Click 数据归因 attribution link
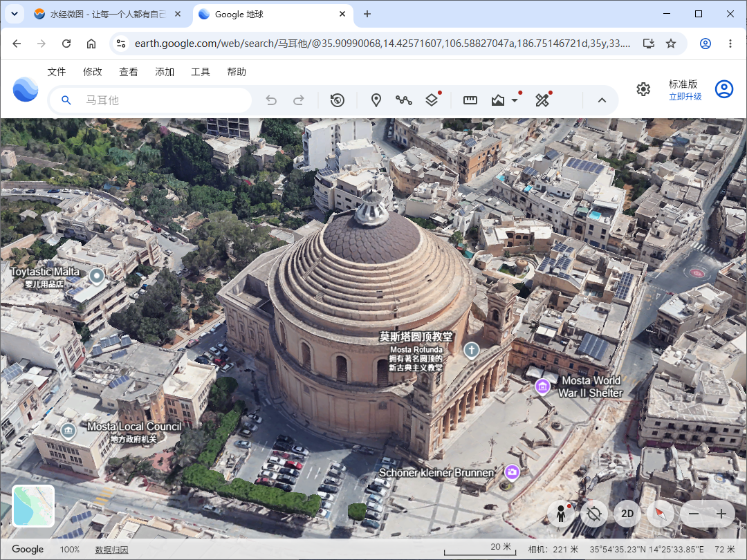 [111, 550]
